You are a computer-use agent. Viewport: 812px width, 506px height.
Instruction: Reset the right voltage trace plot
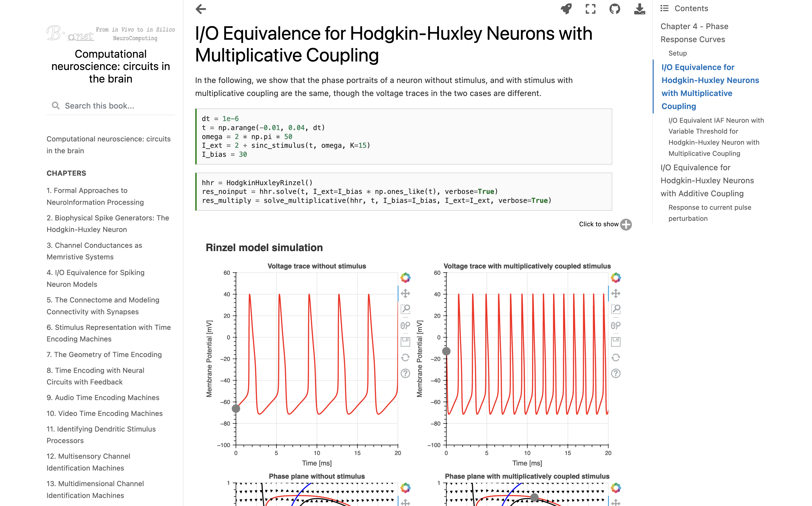pos(616,358)
